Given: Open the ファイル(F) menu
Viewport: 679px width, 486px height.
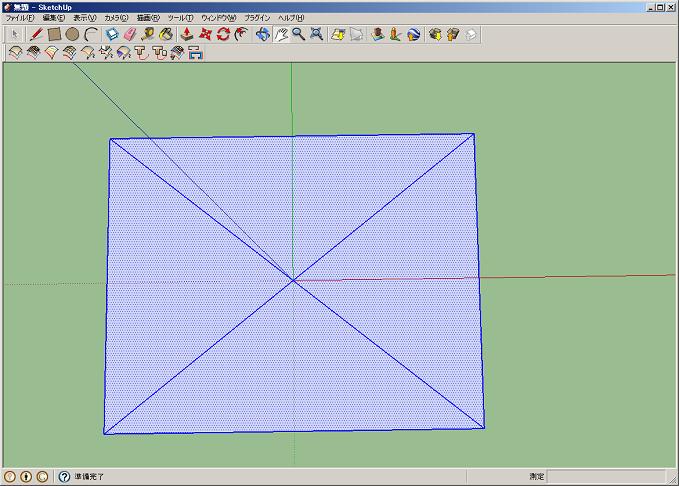Looking at the screenshot, I should pyautogui.click(x=20, y=18).
